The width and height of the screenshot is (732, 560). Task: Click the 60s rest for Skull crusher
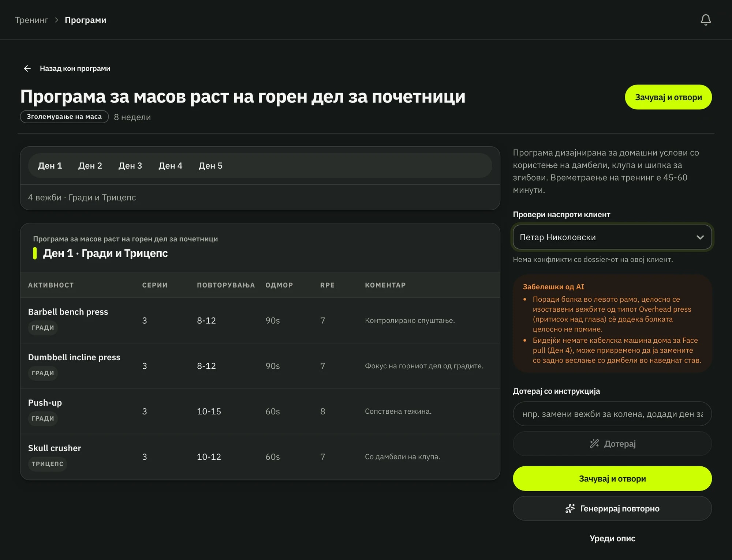273,457
